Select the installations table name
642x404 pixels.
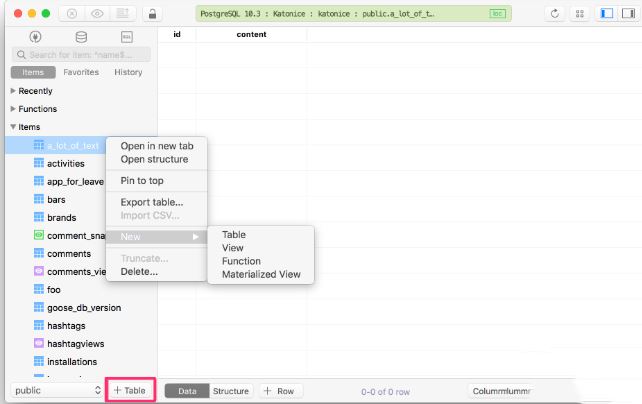(x=72, y=361)
